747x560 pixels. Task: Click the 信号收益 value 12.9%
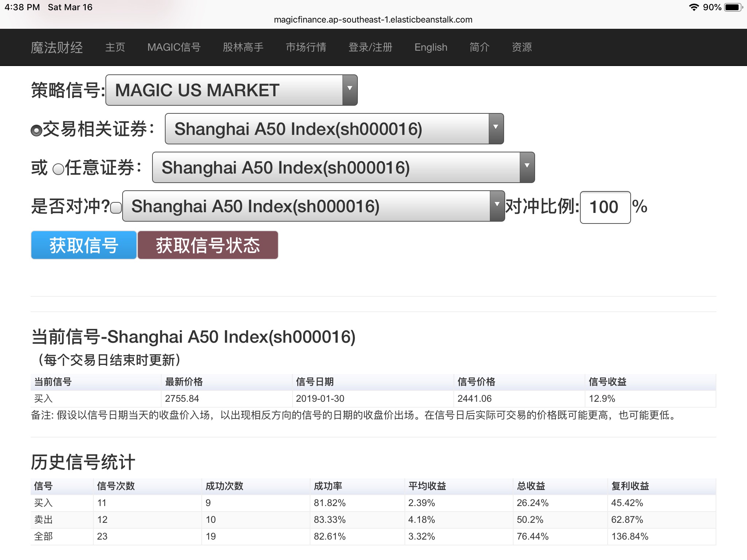point(602,398)
